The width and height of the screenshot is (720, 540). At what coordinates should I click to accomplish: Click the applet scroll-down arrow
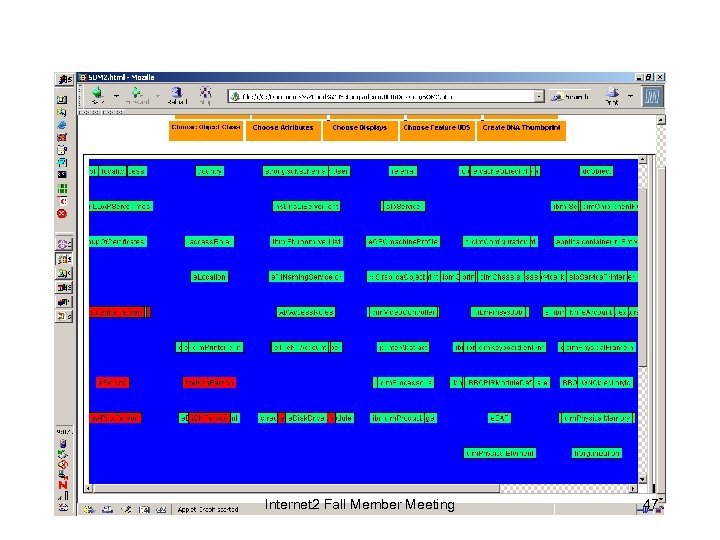point(642,479)
